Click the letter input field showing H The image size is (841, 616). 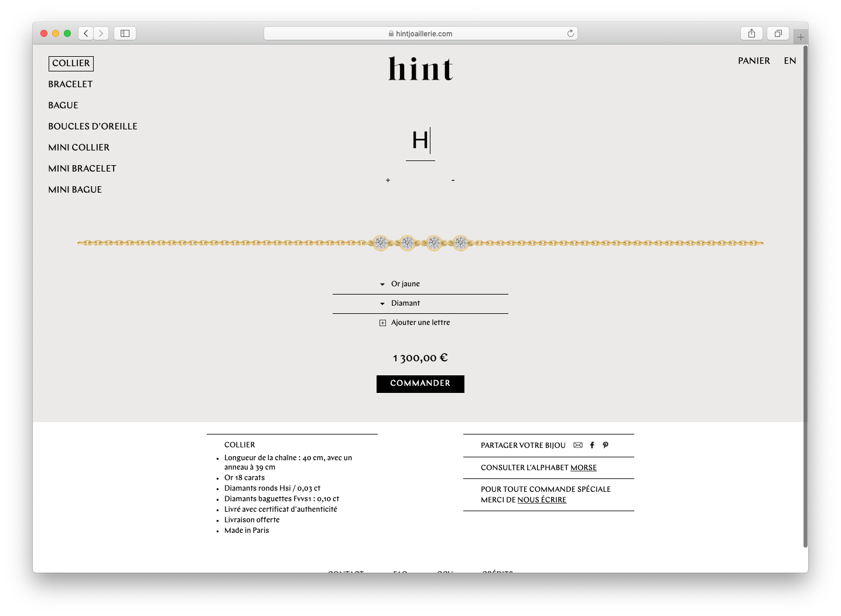click(420, 141)
